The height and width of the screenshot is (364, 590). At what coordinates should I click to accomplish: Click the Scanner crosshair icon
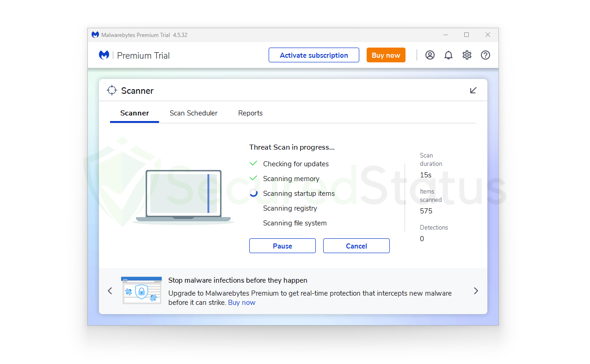(x=112, y=90)
